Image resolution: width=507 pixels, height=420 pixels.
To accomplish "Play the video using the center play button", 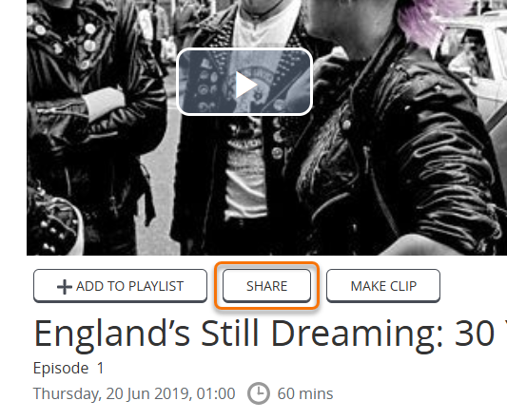I will point(244,82).
